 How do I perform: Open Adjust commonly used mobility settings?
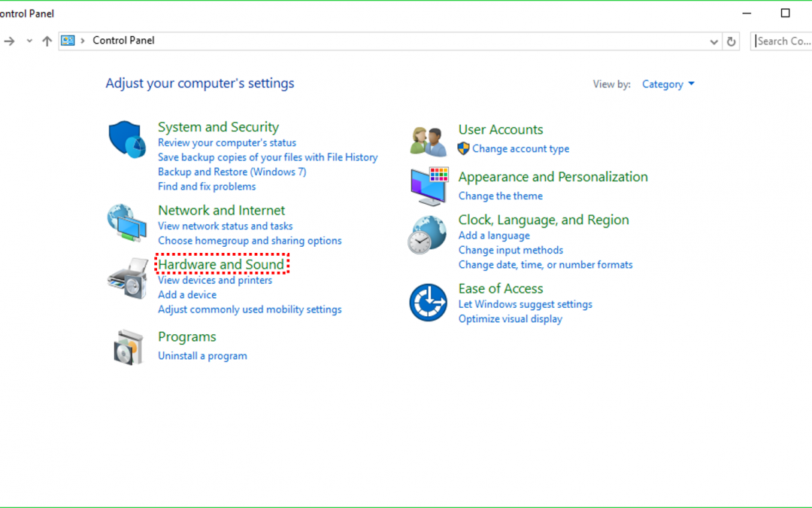[250, 309]
